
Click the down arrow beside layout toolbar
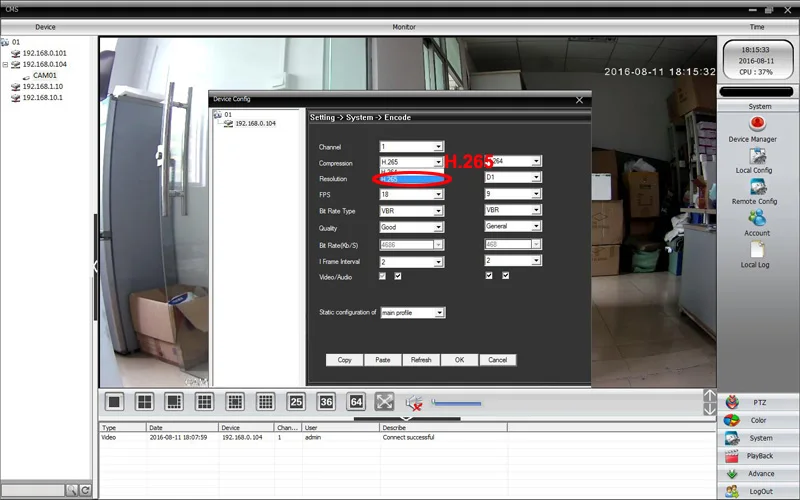[709, 409]
